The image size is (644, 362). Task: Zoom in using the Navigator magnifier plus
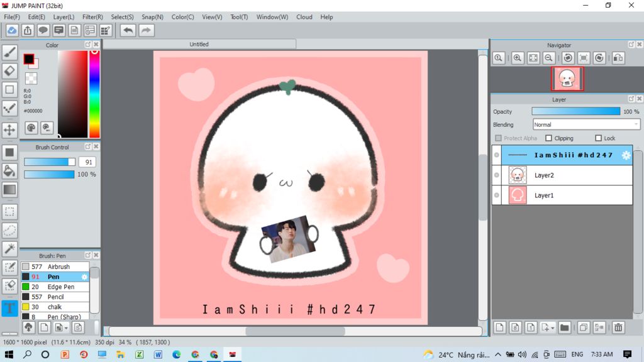pos(518,58)
